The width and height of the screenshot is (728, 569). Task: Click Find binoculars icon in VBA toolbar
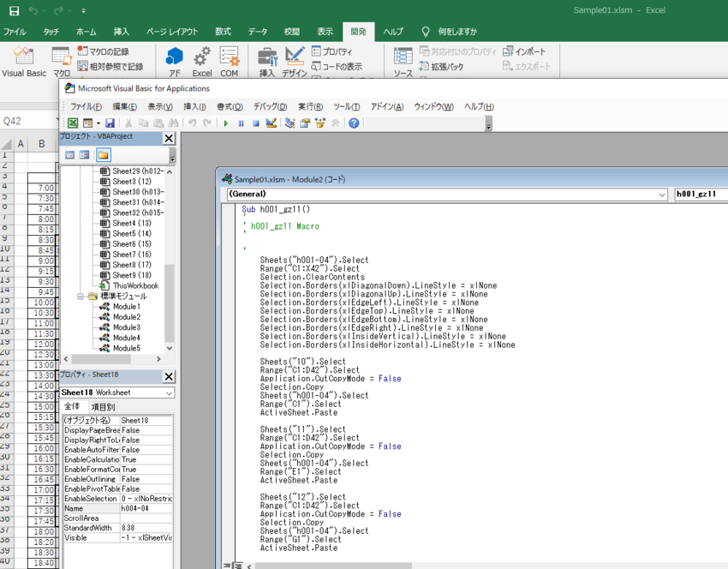click(174, 123)
